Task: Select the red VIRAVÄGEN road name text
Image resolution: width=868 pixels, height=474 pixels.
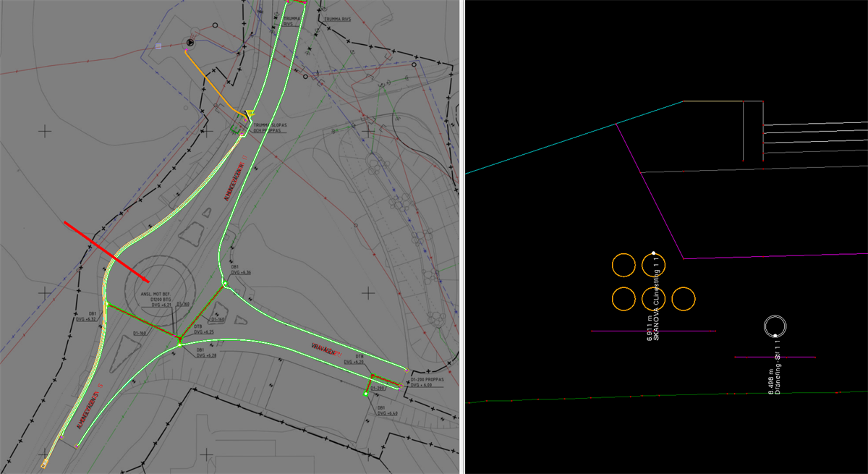Action: pos(327,350)
